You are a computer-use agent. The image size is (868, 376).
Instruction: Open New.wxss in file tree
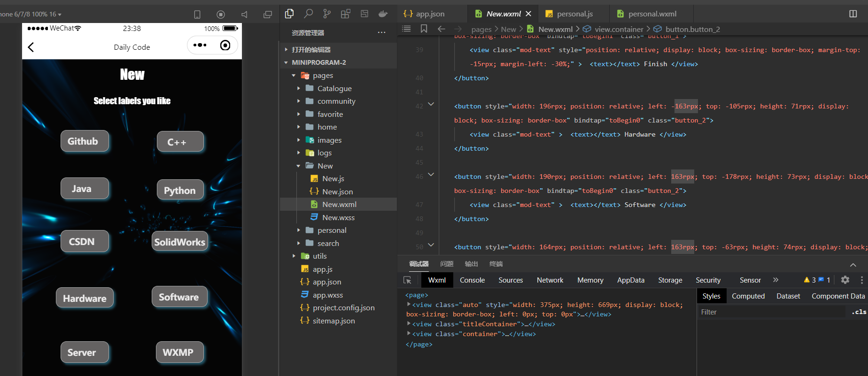pyautogui.click(x=338, y=217)
